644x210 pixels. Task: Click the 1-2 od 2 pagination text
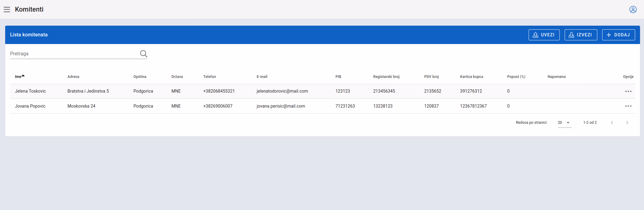[x=590, y=123]
